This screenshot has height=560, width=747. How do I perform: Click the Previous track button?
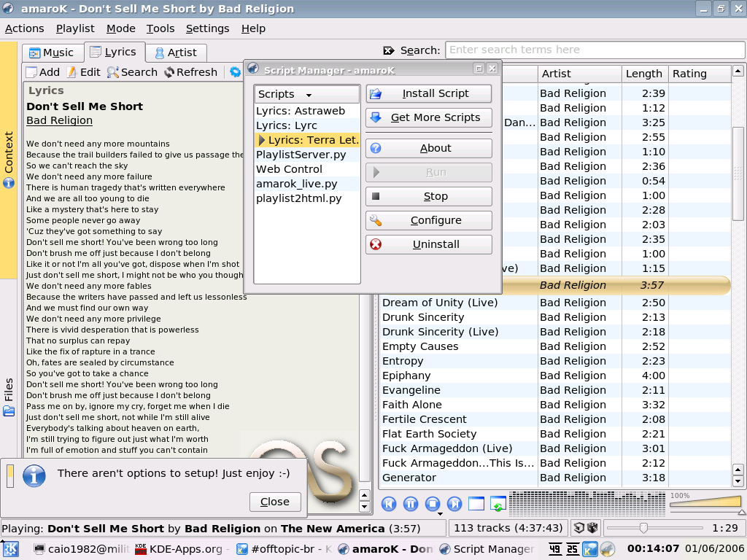point(389,504)
